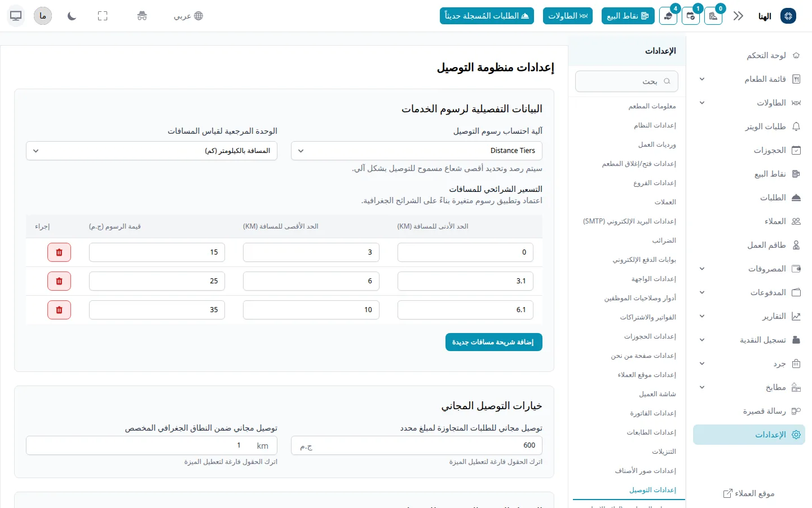This screenshot has height=508, width=812.
Task: Open طاقم العمل in sidebar
Action: [x=749, y=245]
